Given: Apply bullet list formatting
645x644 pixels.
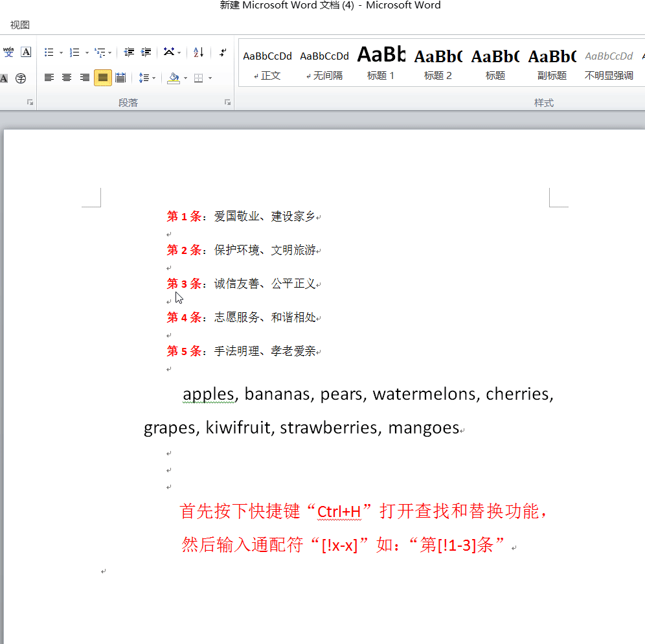Looking at the screenshot, I should click(x=50, y=52).
